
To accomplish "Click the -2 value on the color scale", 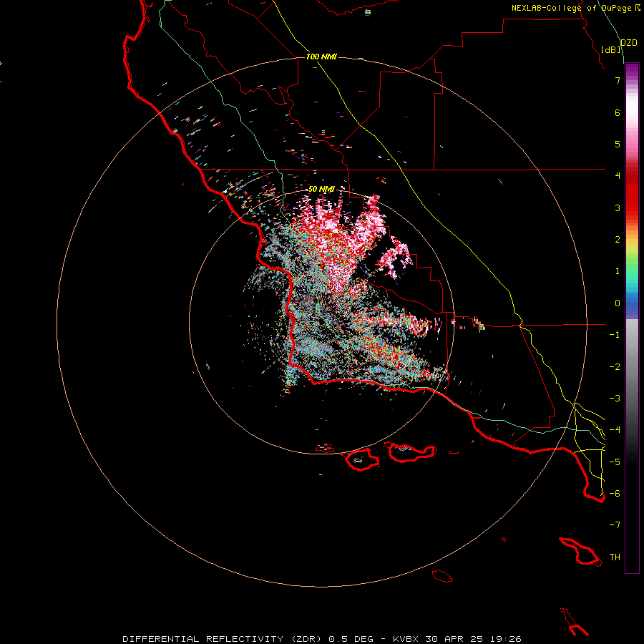I will pos(615,367).
